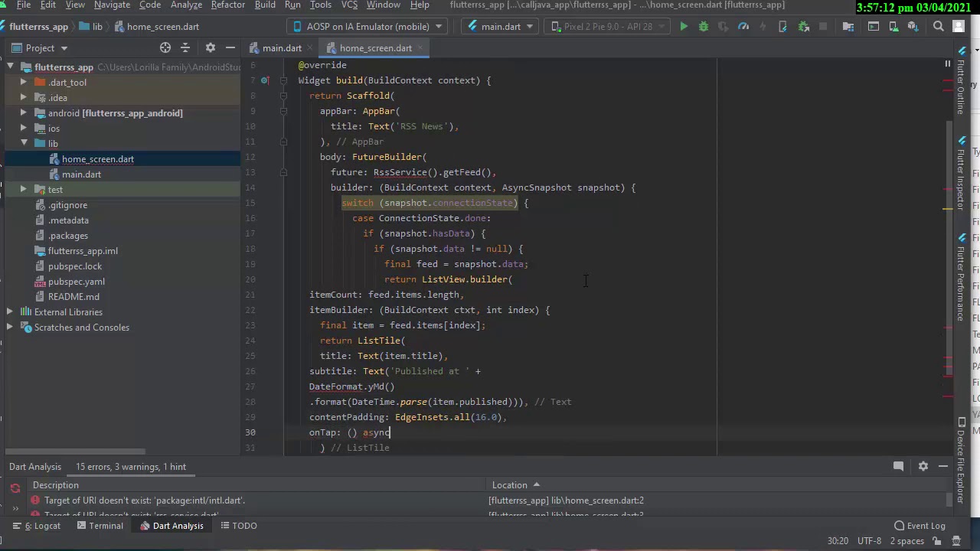The width and height of the screenshot is (980, 551).
Task: Open the Flutter performance profiler gauge icon
Action: 743,27
